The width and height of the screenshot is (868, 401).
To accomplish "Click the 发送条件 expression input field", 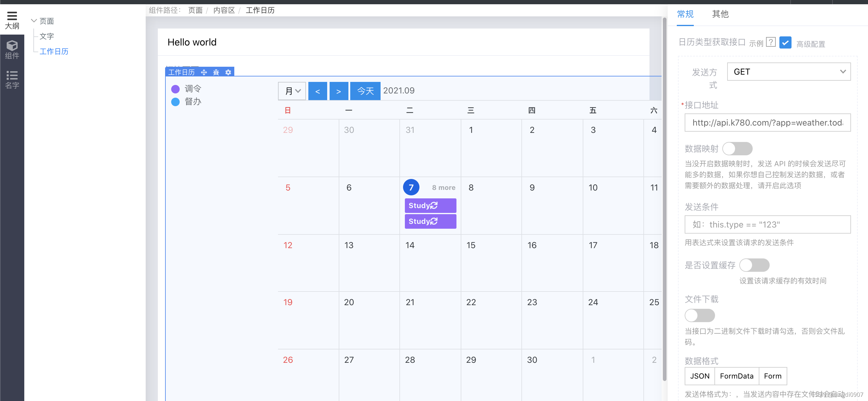I will tap(767, 224).
